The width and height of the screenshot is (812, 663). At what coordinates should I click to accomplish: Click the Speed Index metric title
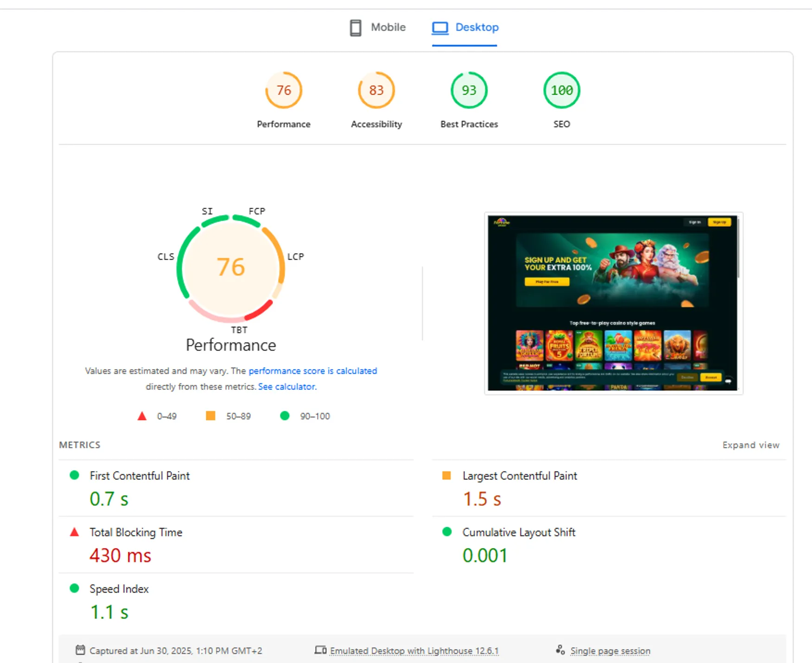click(x=119, y=589)
